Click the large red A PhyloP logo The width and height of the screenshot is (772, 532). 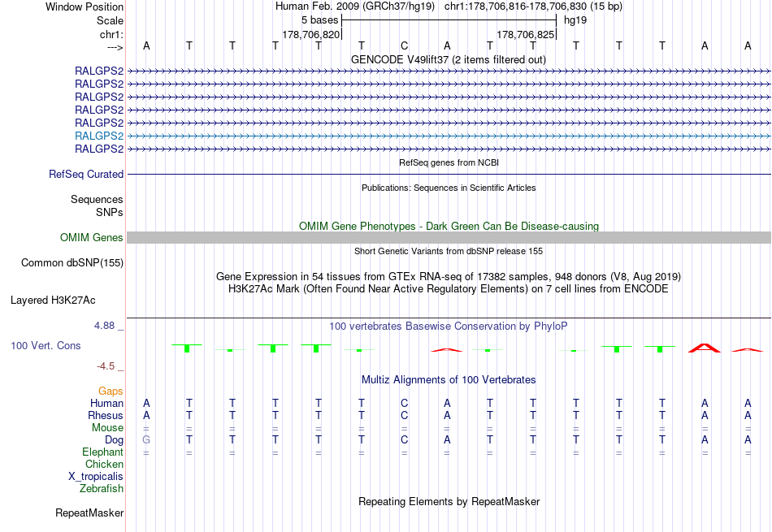[704, 348]
